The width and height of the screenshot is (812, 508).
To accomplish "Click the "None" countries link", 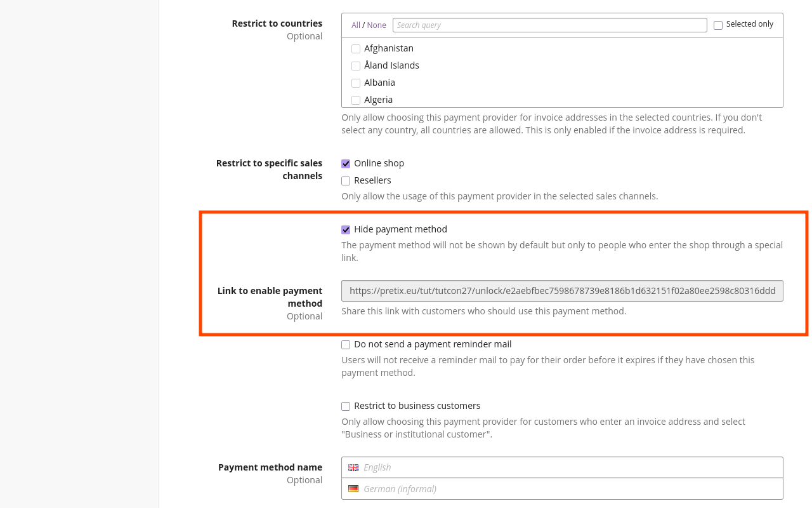I will [378, 25].
